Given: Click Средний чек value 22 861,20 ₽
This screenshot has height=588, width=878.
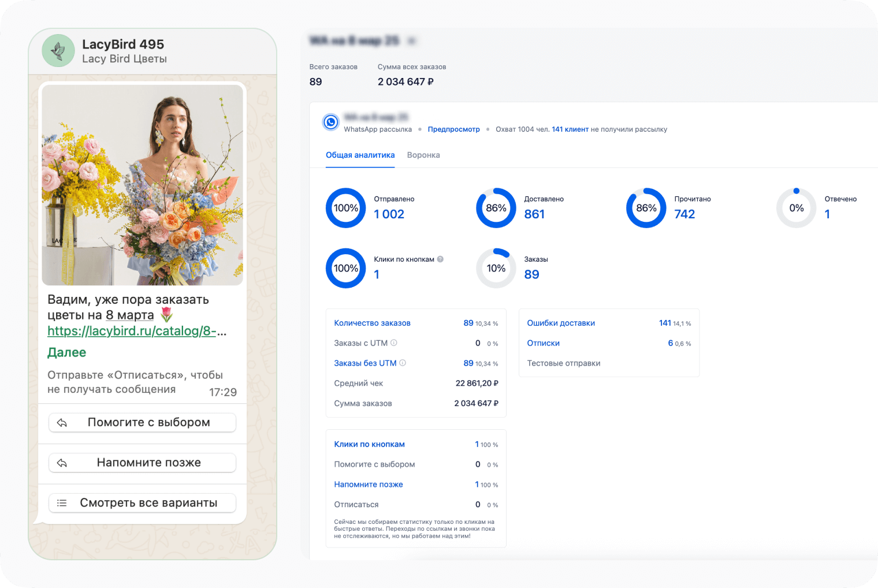Looking at the screenshot, I should (477, 383).
